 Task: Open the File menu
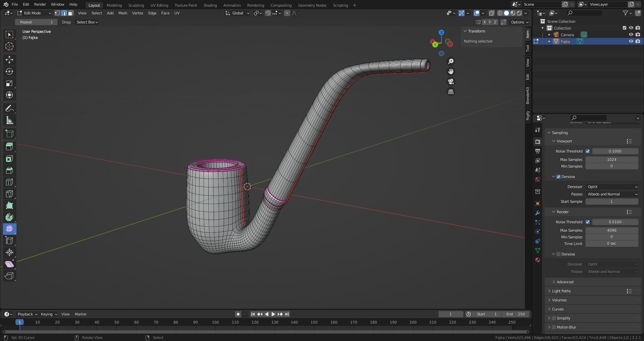[15, 4]
